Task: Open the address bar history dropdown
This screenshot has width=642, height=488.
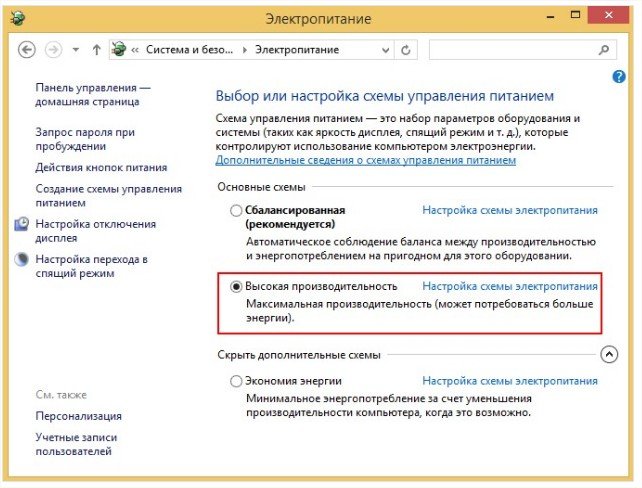Action: 383,49
